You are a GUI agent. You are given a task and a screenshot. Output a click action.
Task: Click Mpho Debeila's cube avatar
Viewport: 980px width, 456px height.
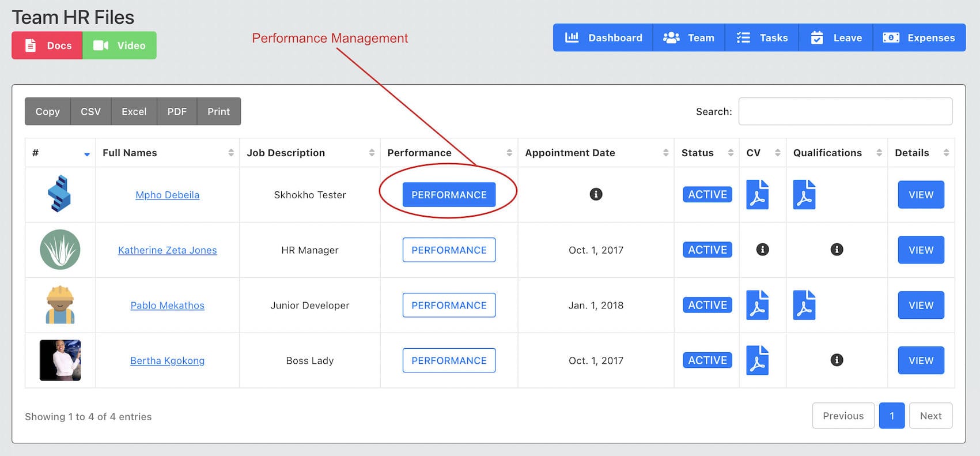[x=59, y=194]
